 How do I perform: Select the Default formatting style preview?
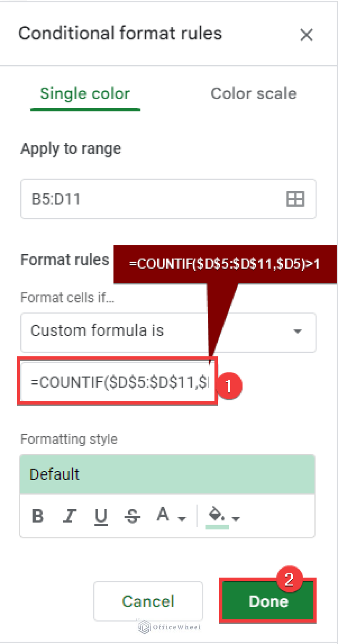click(x=167, y=474)
